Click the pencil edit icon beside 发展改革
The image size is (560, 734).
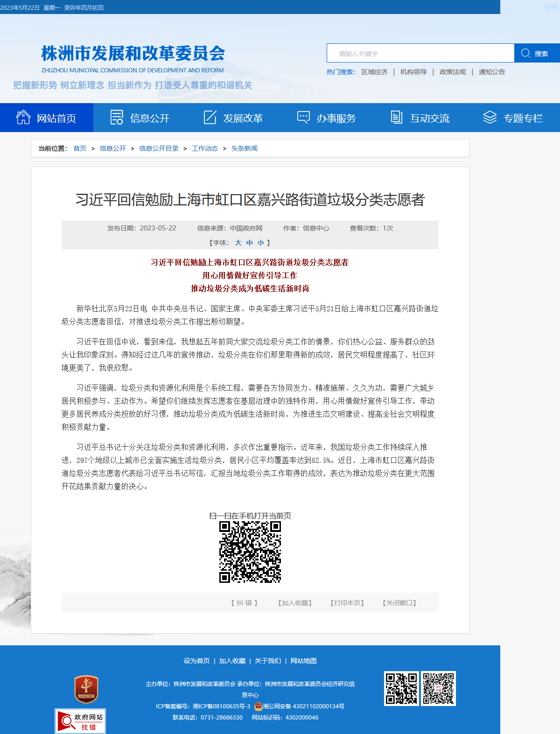[210, 117]
